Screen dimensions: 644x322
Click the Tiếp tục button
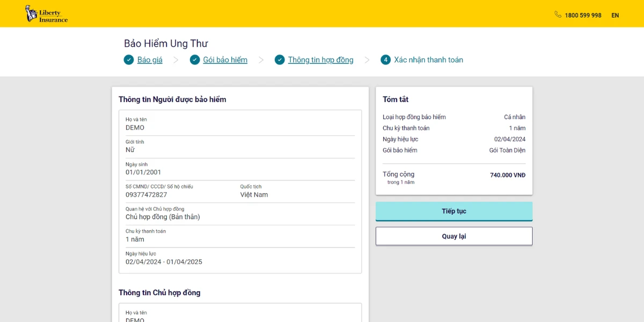point(454,211)
